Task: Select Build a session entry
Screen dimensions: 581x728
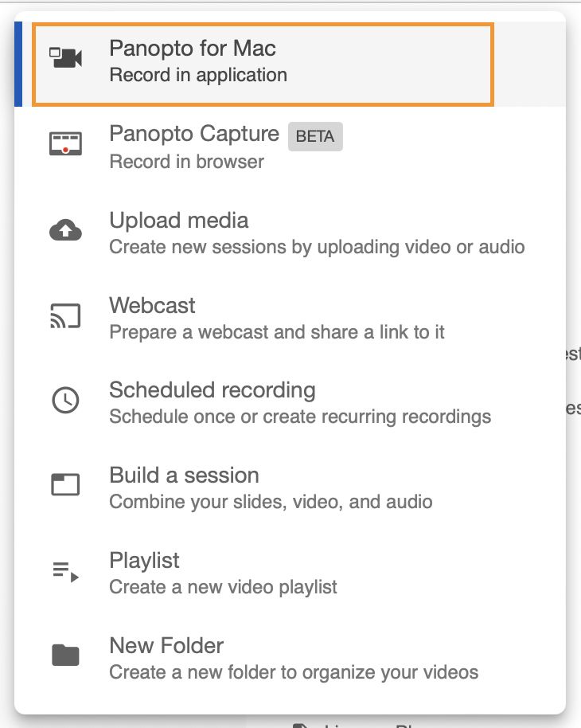Action: click(x=184, y=476)
